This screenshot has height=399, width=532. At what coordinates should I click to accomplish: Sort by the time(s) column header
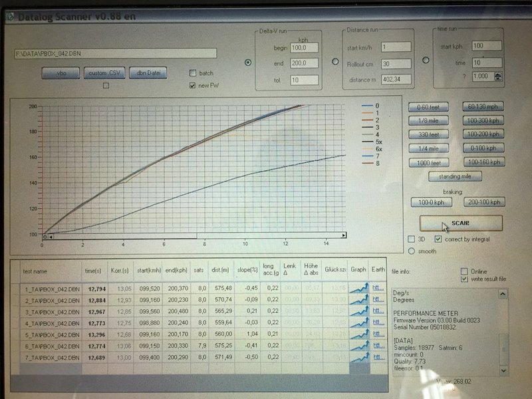[x=92, y=271]
